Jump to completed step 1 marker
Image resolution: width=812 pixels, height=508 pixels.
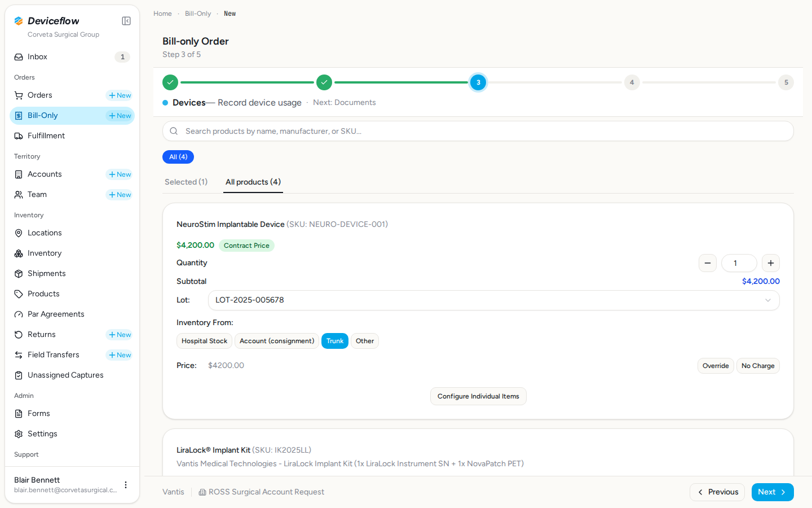coord(170,82)
